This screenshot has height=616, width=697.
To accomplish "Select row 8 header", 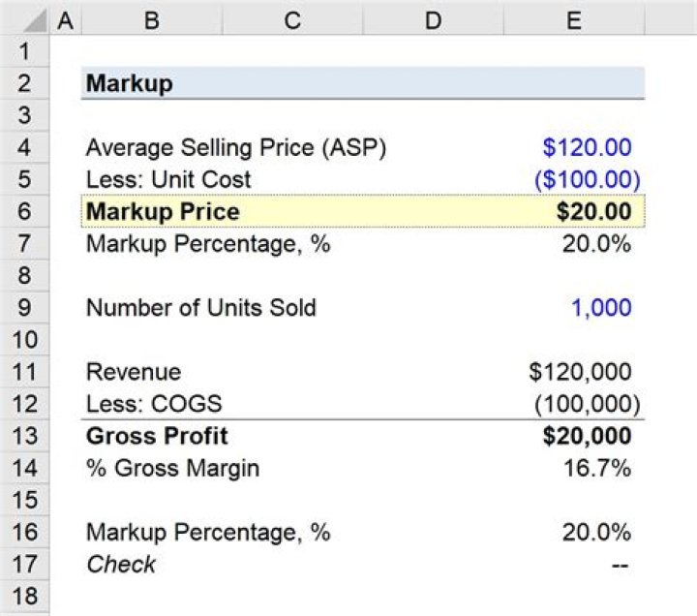I will tap(24, 275).
